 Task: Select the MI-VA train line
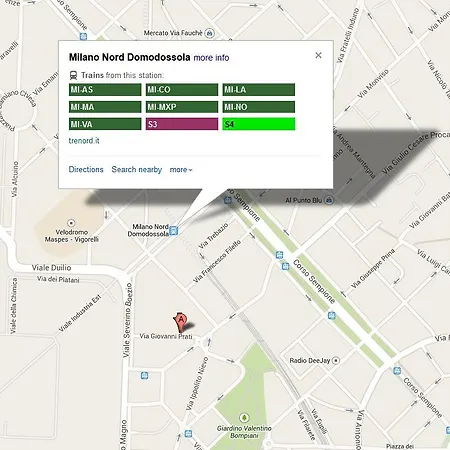pos(105,124)
